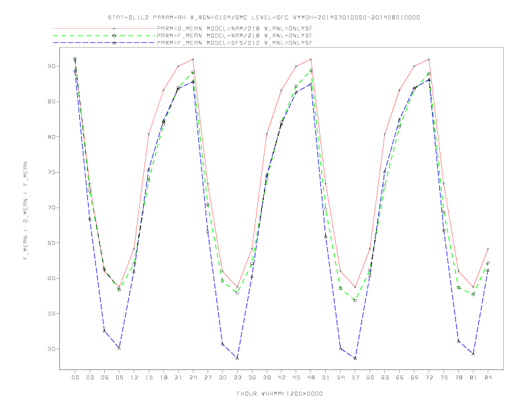Click forecast hour tick 03

point(89,377)
